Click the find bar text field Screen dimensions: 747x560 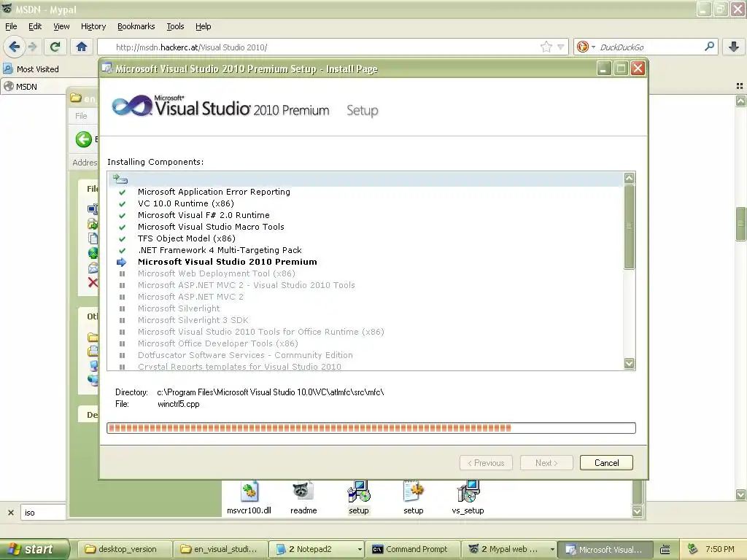43,513
